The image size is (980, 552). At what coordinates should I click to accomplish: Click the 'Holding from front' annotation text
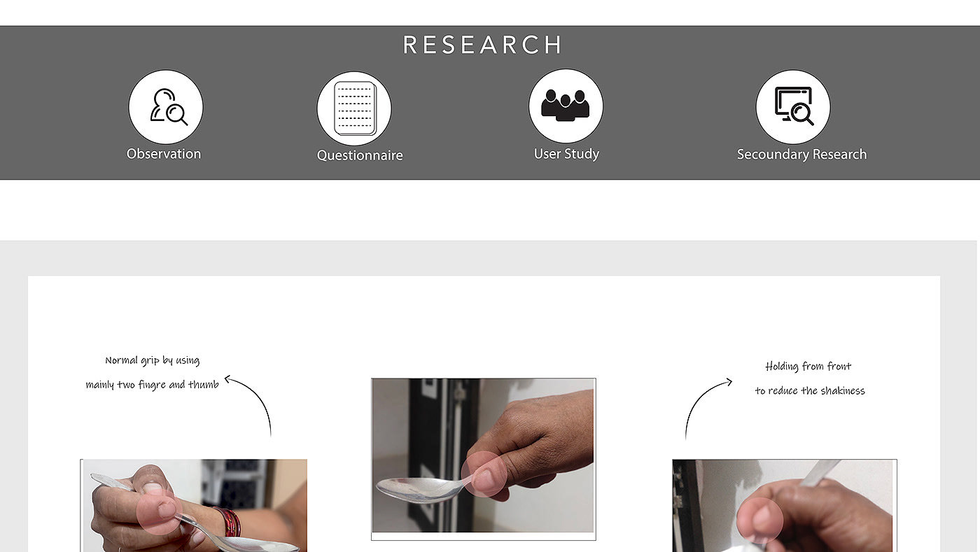tap(808, 367)
